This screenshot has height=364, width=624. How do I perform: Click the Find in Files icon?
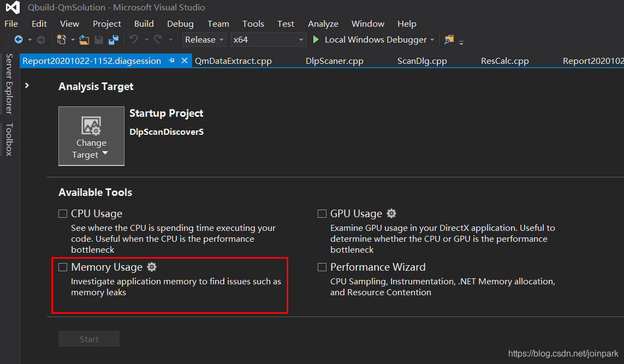(x=449, y=39)
